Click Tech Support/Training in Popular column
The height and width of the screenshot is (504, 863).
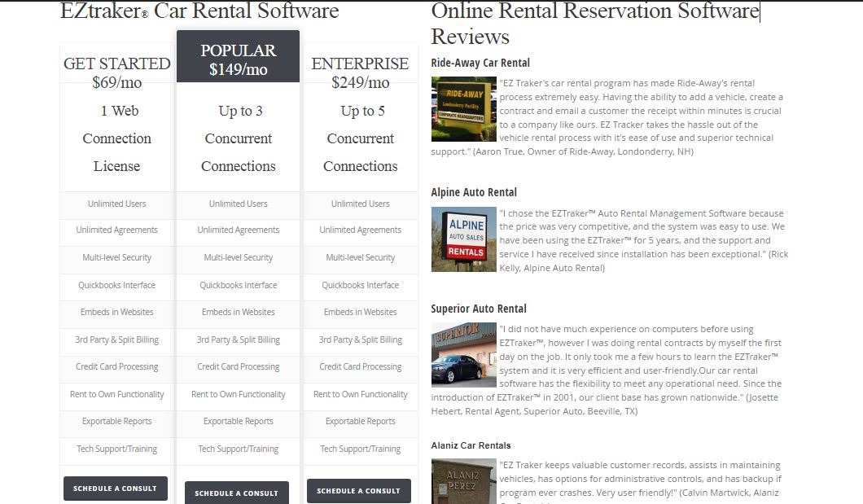[x=239, y=449]
